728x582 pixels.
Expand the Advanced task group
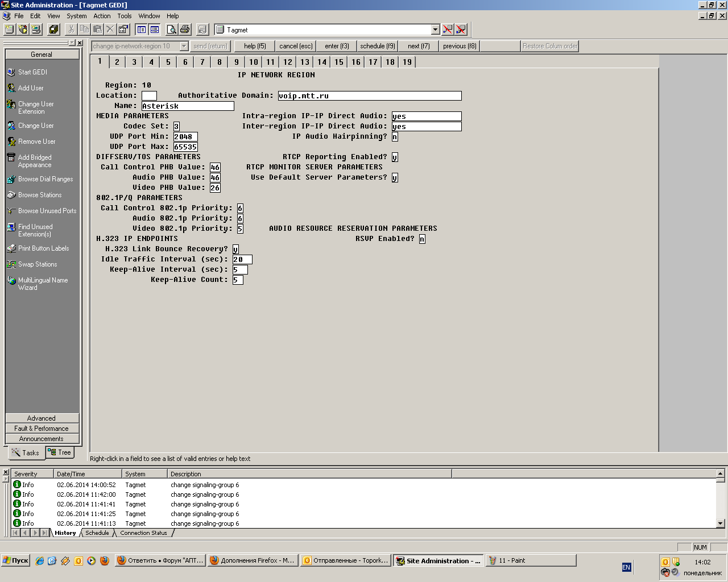tap(42, 418)
